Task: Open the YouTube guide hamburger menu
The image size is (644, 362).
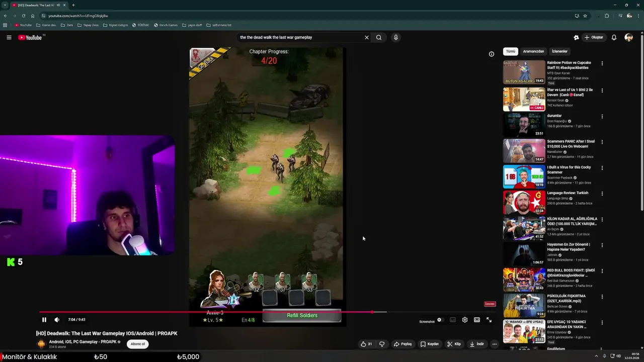Action: point(9,37)
